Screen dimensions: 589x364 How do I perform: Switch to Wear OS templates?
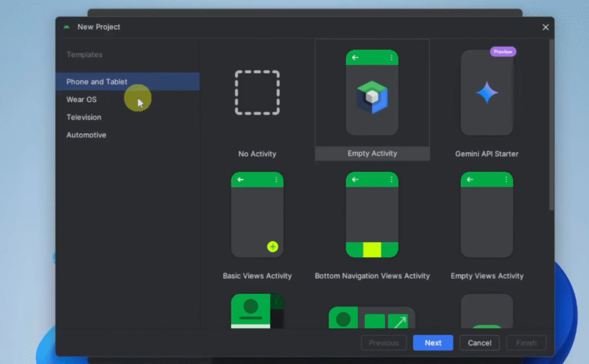[x=128, y=99]
